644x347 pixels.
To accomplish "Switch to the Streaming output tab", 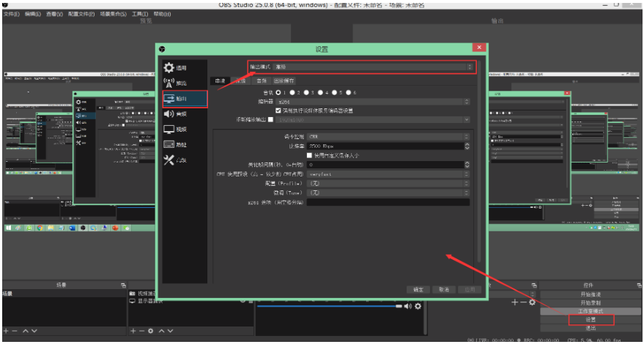I will point(221,81).
